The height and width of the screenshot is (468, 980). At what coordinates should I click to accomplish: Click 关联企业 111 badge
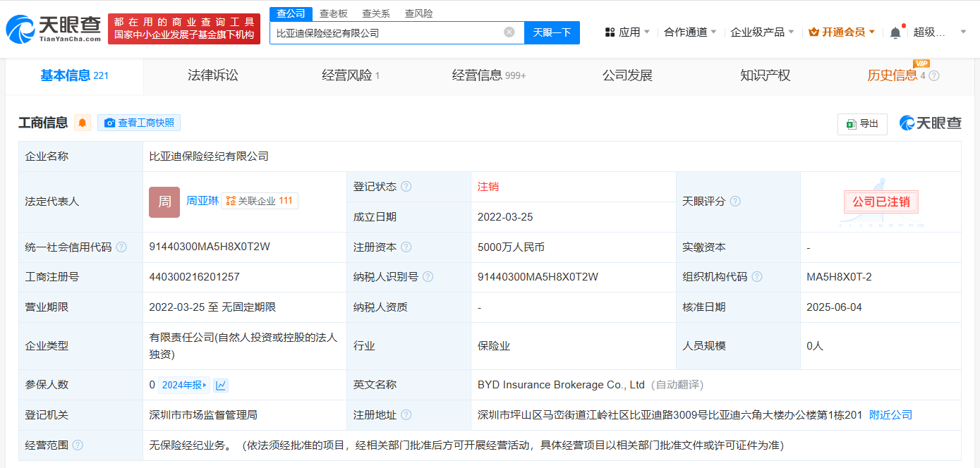pos(260,201)
